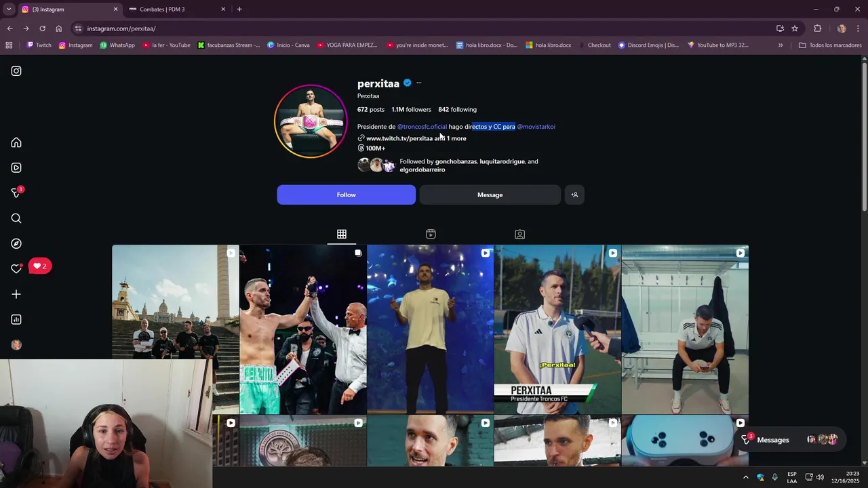This screenshot has height=488, width=868.
Task: Open a new browser tab
Action: [x=239, y=9]
